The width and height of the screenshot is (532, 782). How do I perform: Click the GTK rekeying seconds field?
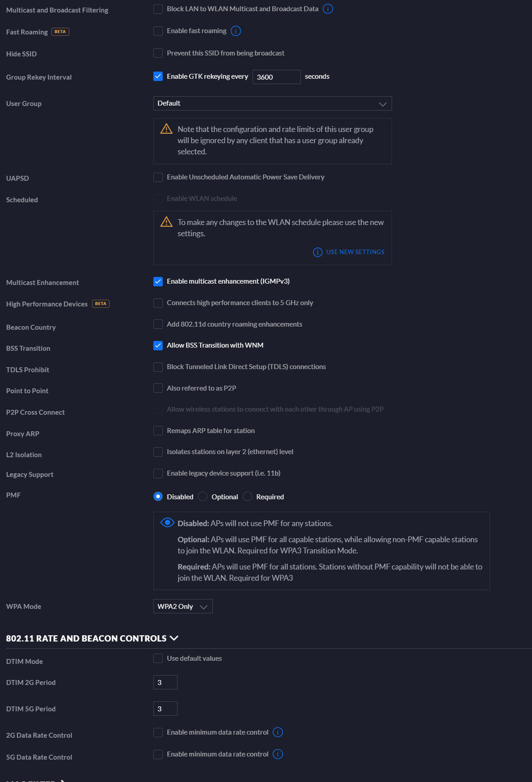tap(276, 77)
